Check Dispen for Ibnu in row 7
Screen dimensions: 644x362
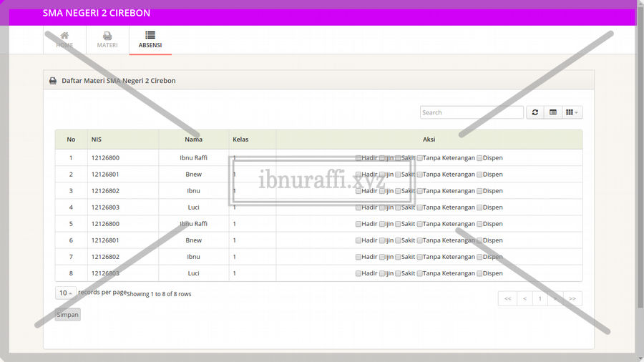pos(480,257)
